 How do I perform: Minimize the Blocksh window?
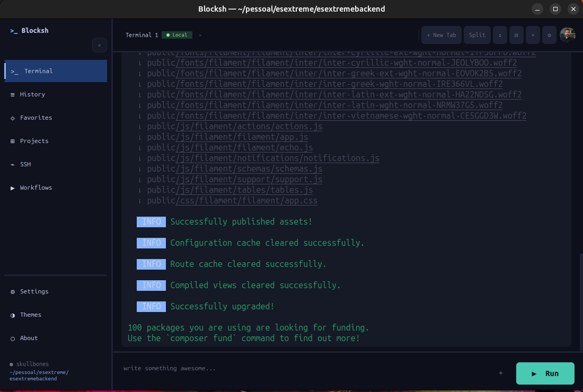(x=537, y=10)
